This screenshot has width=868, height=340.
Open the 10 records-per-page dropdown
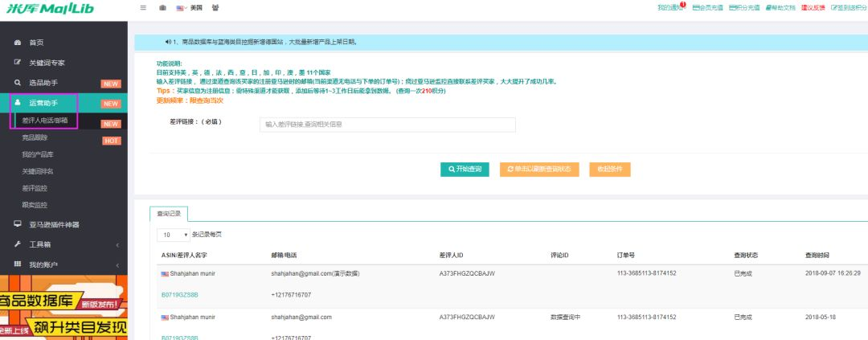tap(174, 235)
